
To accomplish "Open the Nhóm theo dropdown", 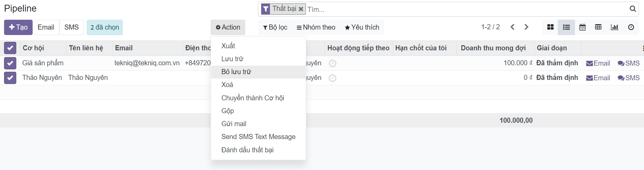I will tap(316, 27).
